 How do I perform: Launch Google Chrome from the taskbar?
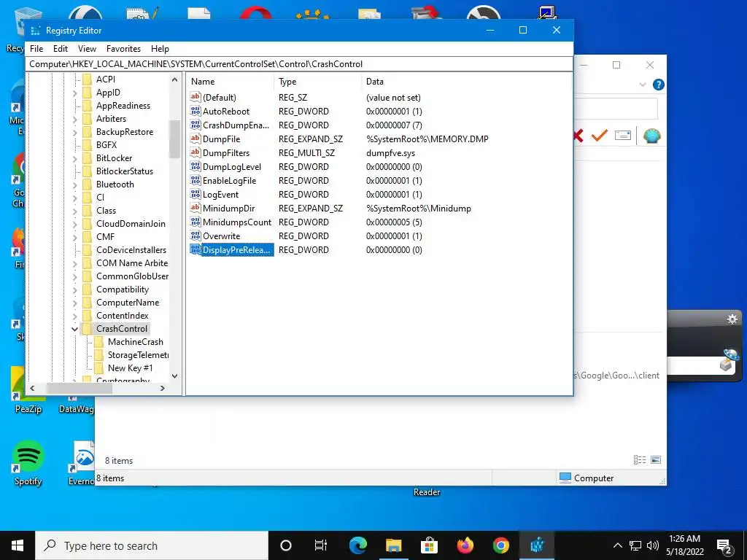(500, 545)
